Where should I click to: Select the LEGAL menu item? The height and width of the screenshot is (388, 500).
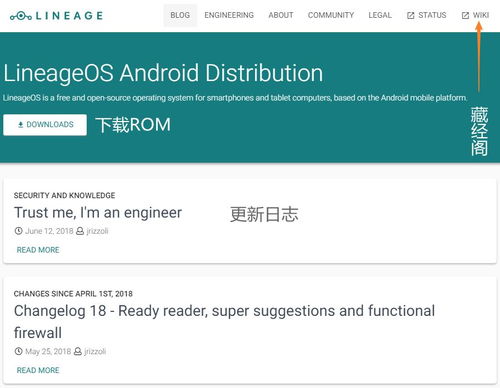tap(380, 15)
